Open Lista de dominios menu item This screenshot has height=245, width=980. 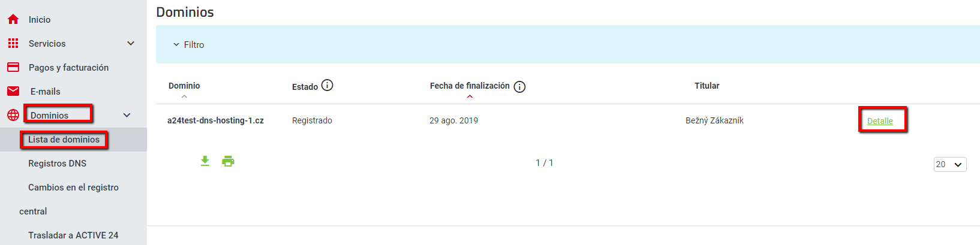pyautogui.click(x=64, y=140)
